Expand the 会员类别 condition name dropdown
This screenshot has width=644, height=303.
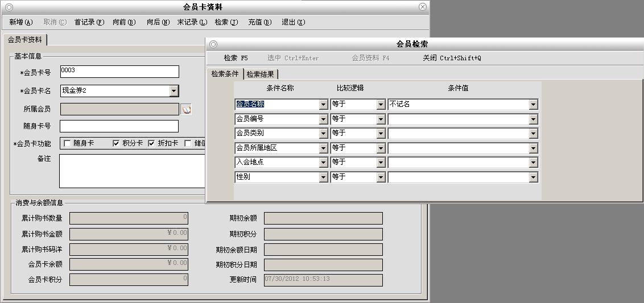point(323,134)
